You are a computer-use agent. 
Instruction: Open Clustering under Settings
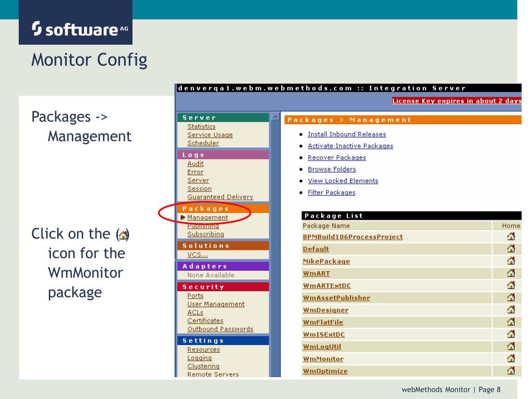pyautogui.click(x=203, y=366)
